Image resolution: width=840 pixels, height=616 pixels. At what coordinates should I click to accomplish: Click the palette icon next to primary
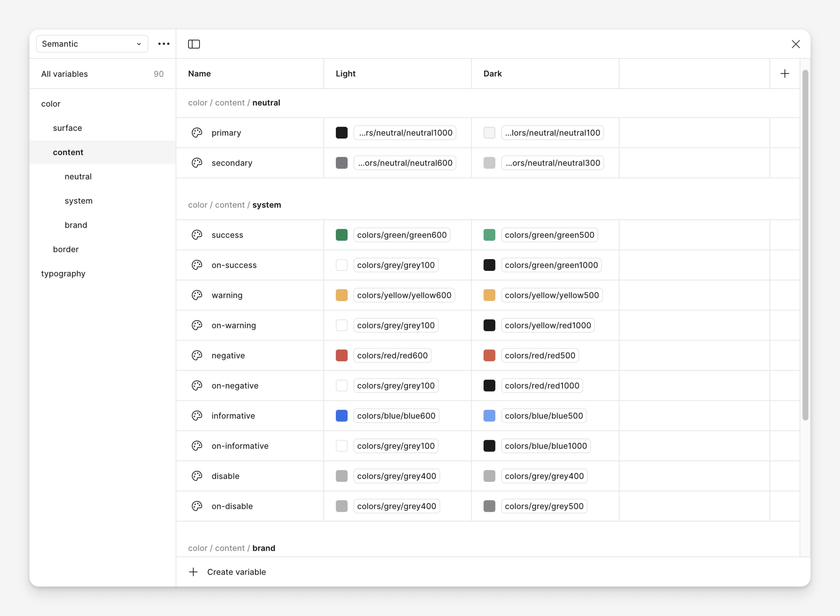pos(197,133)
